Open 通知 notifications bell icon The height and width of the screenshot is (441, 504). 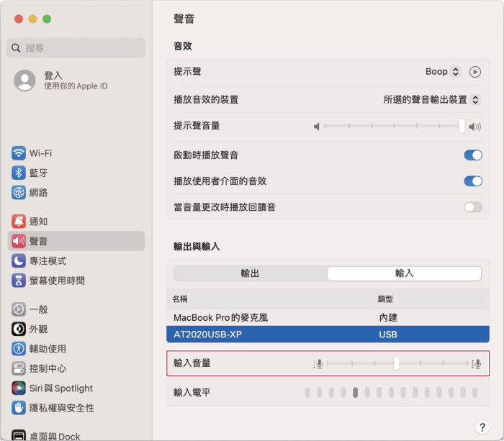[19, 222]
